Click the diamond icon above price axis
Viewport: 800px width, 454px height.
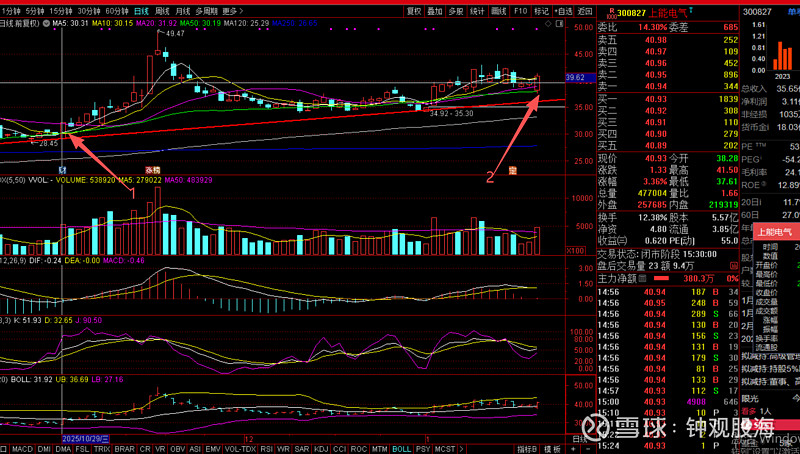(548, 23)
